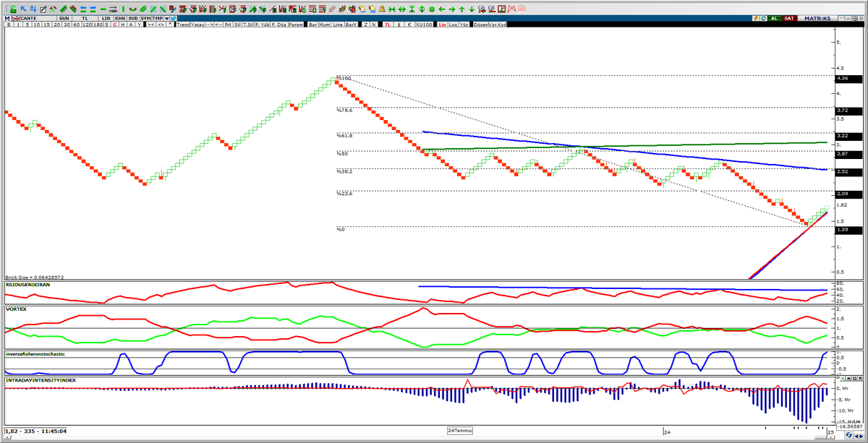868x443 pixels.
Task: Select the CANTE symbol field
Action: (x=38, y=18)
